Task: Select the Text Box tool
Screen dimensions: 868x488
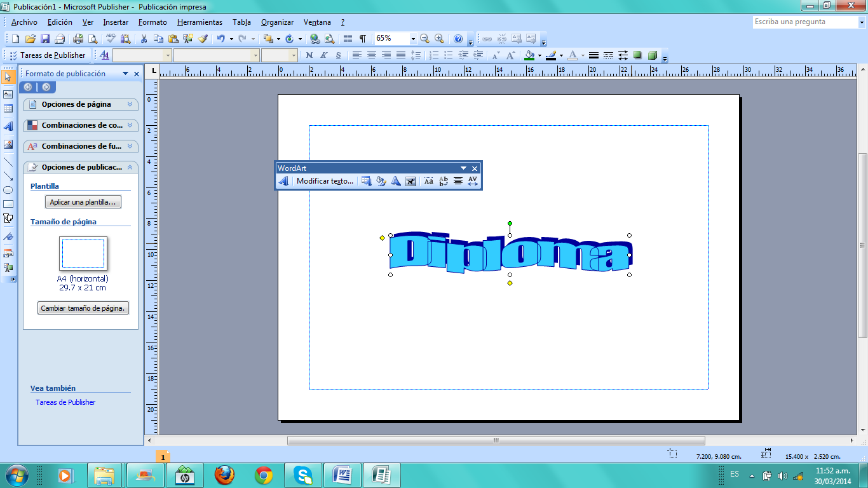Action: click(x=8, y=95)
